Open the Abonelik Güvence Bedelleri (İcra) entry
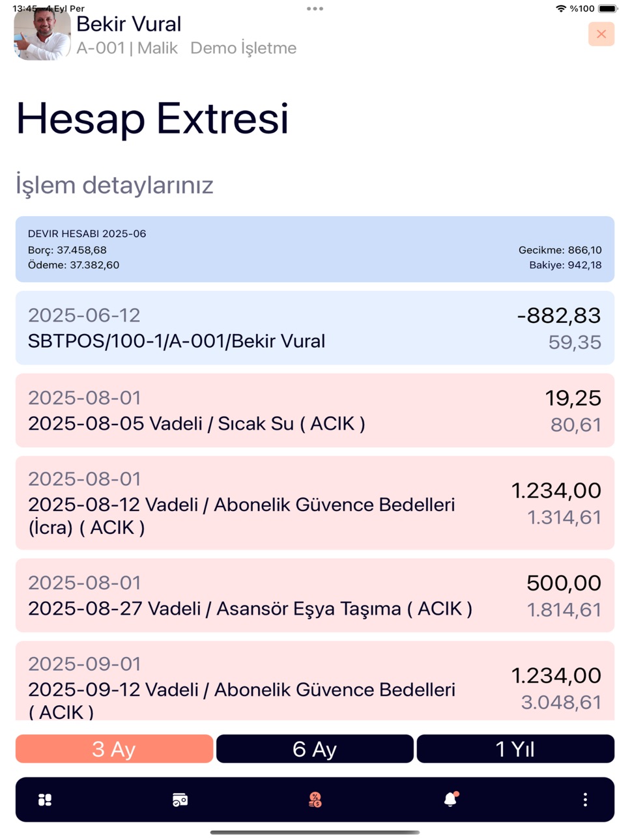 [x=315, y=503]
